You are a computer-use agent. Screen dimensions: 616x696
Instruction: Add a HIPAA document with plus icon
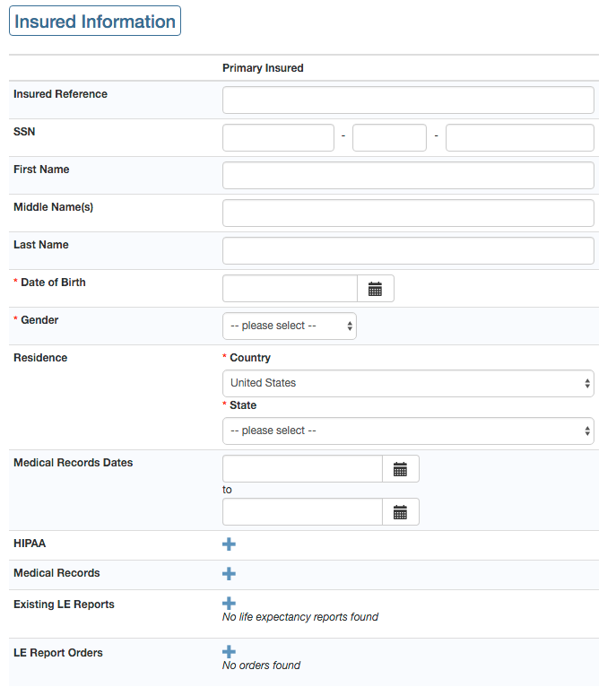(229, 544)
